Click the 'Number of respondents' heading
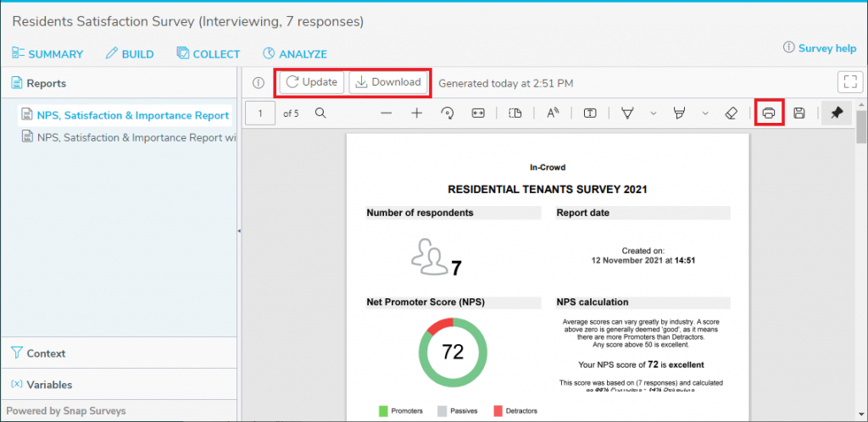The height and width of the screenshot is (422, 868). pyautogui.click(x=420, y=213)
